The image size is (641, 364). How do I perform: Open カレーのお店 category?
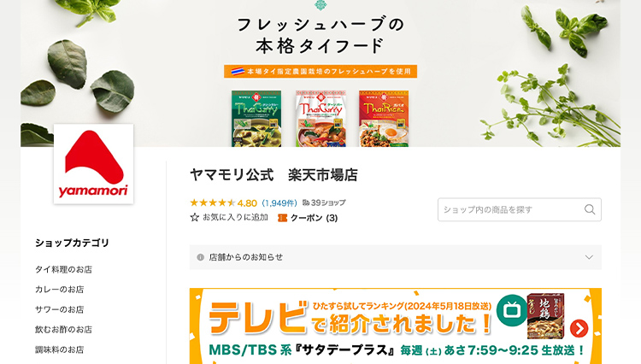tap(59, 290)
